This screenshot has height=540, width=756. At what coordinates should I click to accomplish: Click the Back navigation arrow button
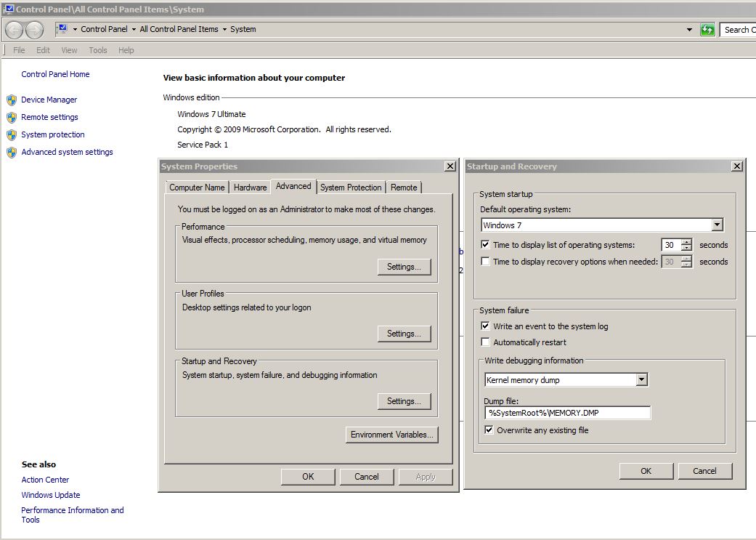tap(14, 30)
